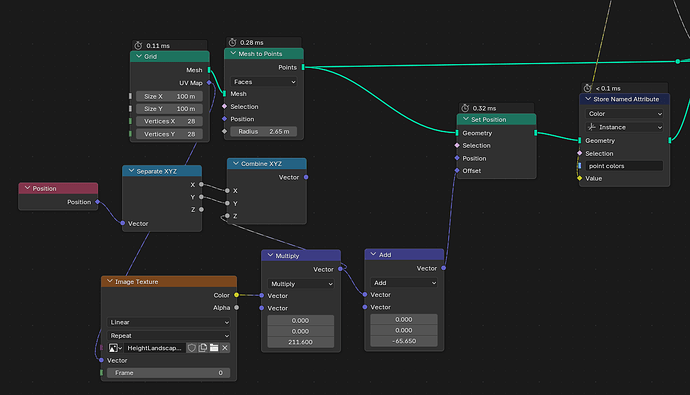Collapse the Separate XYZ node
690x395 pixels.
[131, 171]
